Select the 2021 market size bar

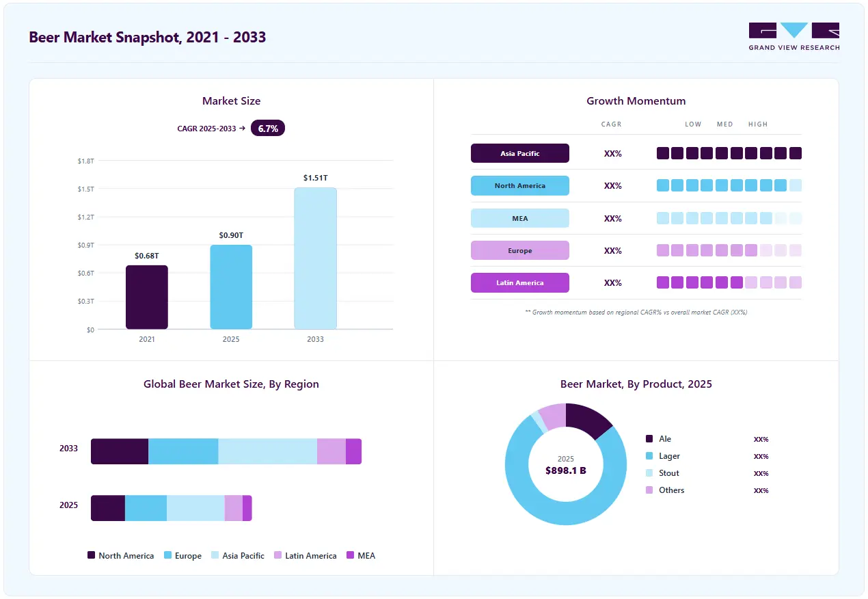147,297
